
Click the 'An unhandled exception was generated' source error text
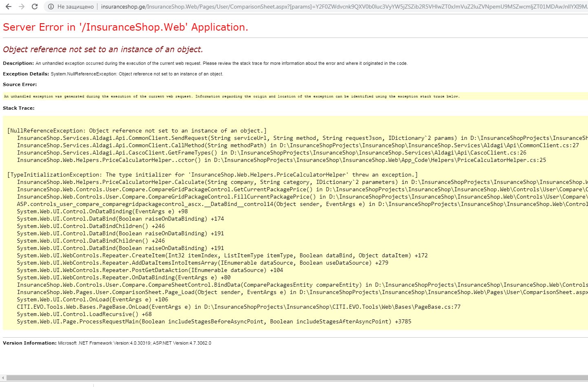[232, 96]
